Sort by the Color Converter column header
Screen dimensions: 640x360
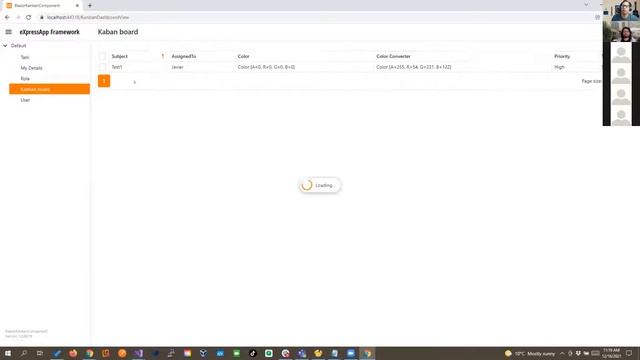393,56
